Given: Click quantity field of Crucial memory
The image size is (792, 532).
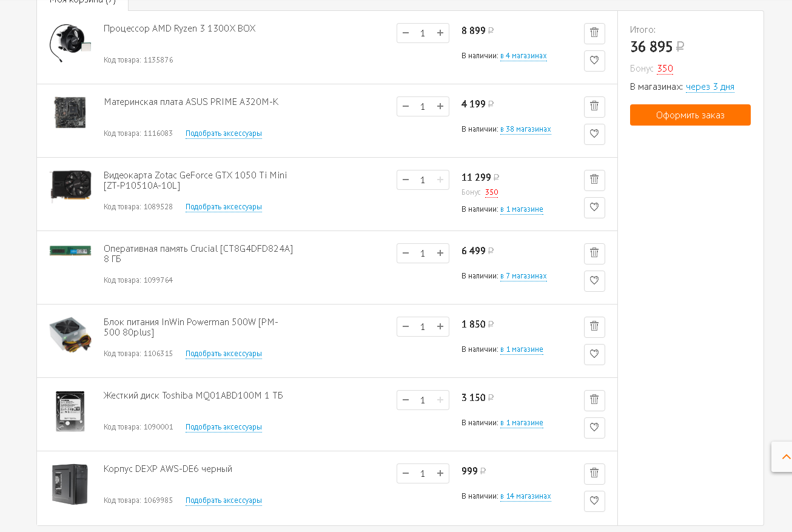Looking at the screenshot, I should pos(423,253).
